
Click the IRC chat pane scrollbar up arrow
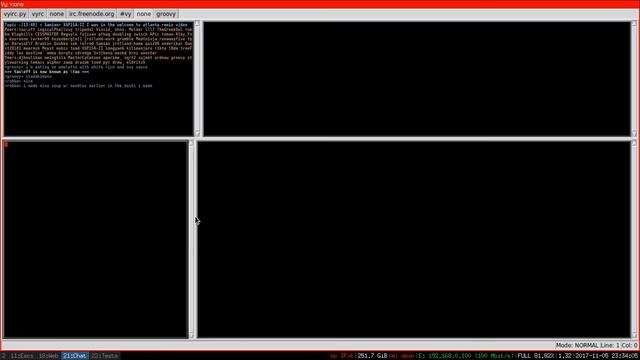coord(197,24)
